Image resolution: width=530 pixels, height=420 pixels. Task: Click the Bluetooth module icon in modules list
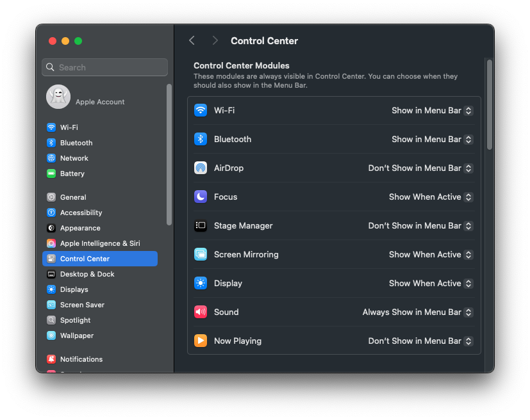[x=201, y=139]
